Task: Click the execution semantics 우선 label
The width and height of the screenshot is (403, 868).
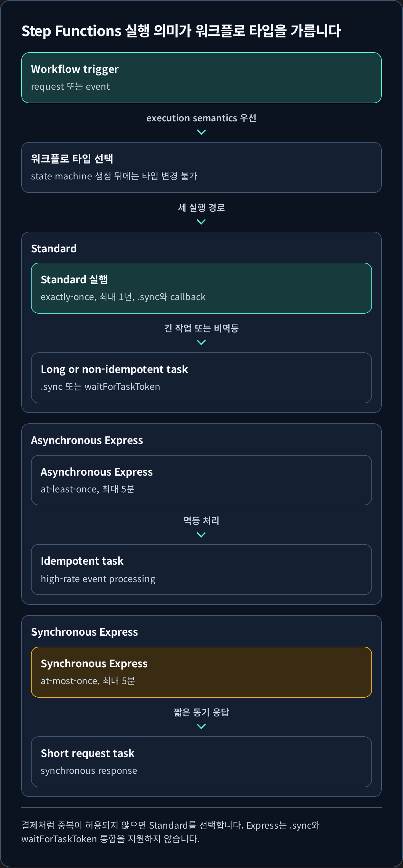Action: pyautogui.click(x=201, y=118)
